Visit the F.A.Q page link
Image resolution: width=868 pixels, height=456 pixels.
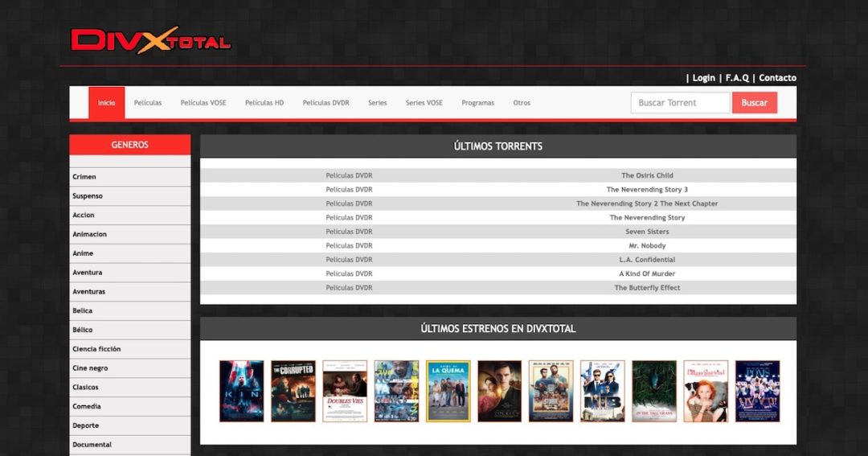[737, 78]
